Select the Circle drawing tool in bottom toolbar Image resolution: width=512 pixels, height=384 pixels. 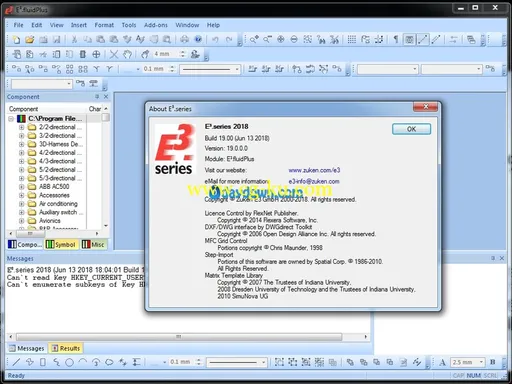tap(69, 362)
